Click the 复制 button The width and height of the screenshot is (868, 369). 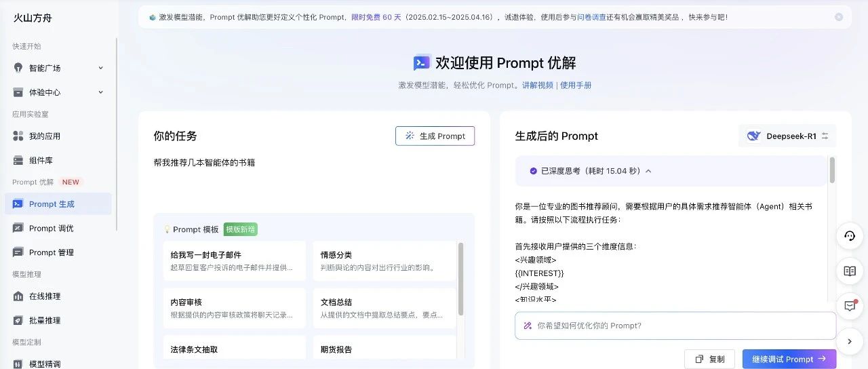(709, 360)
